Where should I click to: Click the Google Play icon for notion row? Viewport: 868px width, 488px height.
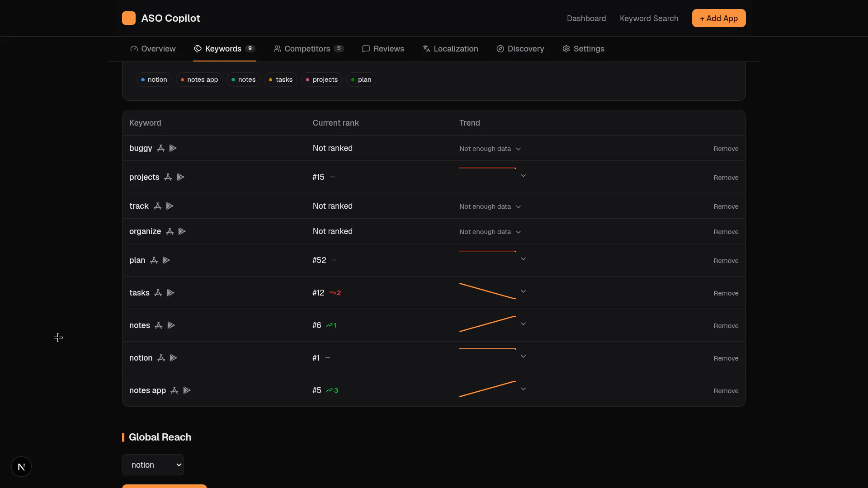tap(173, 358)
